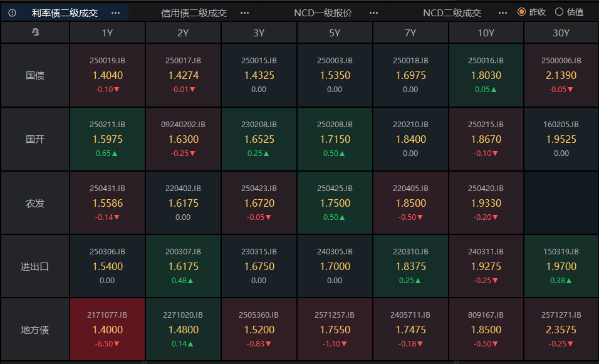Open bond 250015.IB cell
599x364 pixels.
point(259,75)
